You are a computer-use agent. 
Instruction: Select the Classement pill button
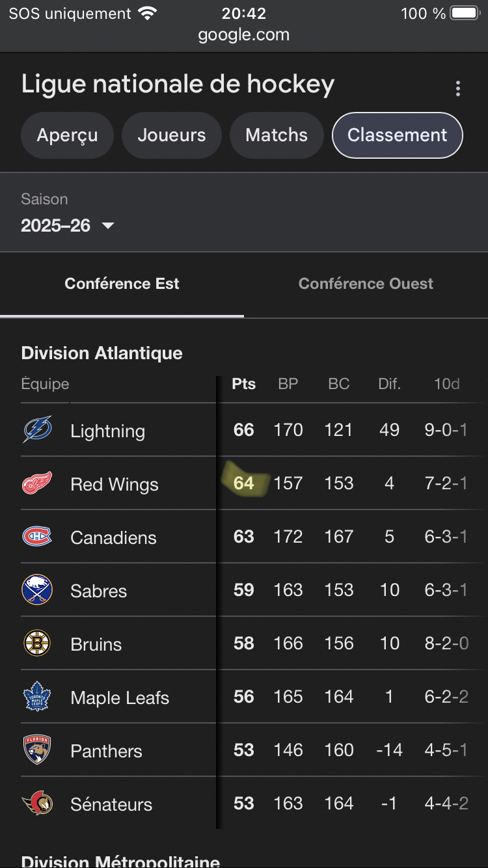coord(397,135)
